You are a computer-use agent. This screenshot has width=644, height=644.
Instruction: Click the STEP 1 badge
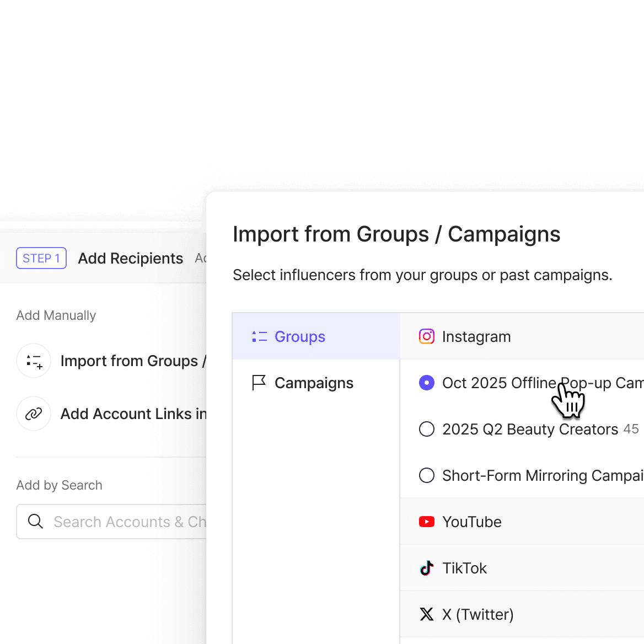[x=41, y=258]
